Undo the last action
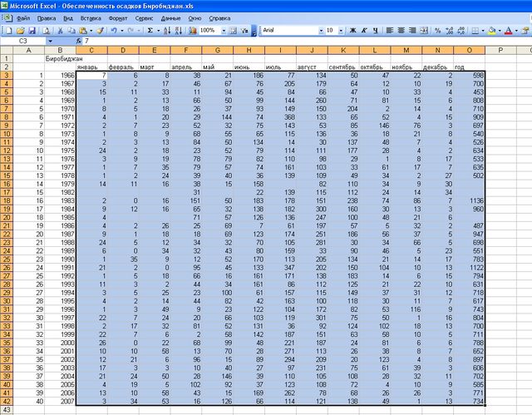Image resolution: width=532 pixels, height=415 pixels. click(114, 31)
